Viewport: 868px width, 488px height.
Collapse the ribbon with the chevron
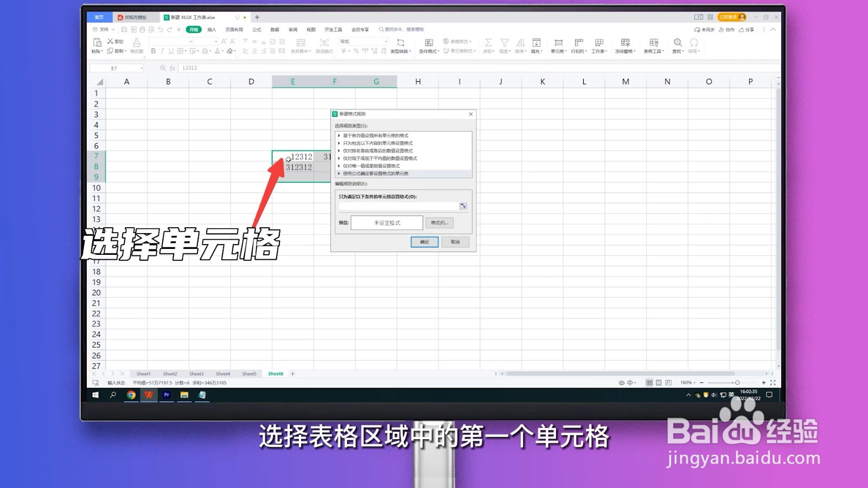773,29
